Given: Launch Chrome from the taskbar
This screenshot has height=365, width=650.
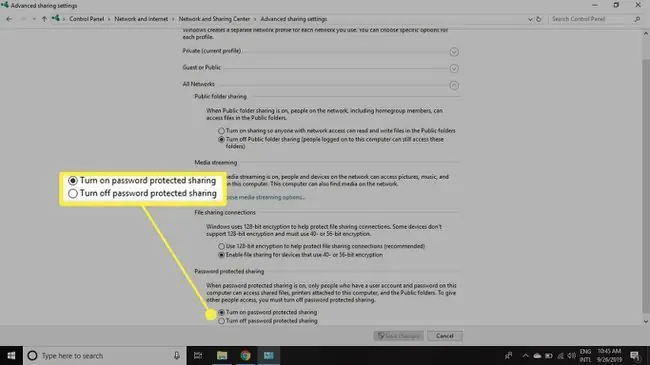Looking at the screenshot, I should [245, 355].
